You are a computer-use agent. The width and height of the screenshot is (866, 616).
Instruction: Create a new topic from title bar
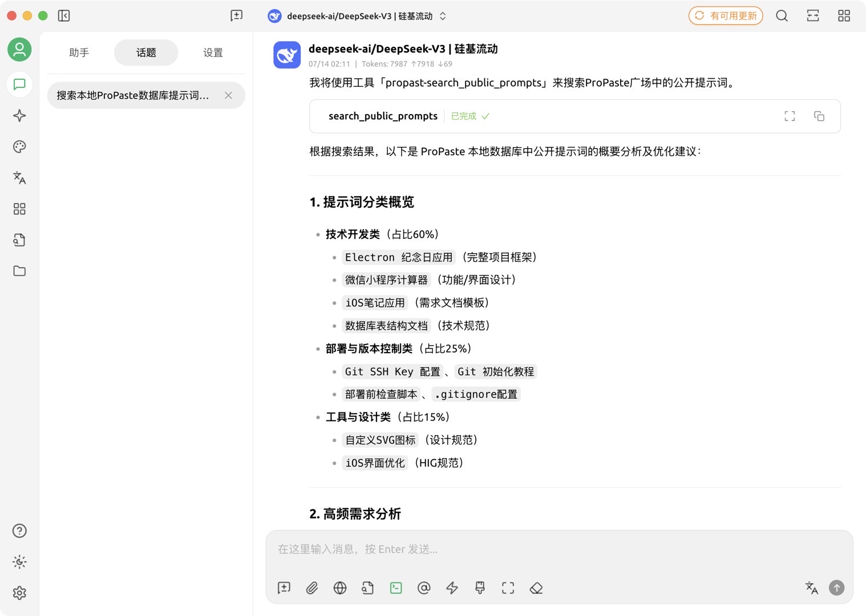(237, 16)
